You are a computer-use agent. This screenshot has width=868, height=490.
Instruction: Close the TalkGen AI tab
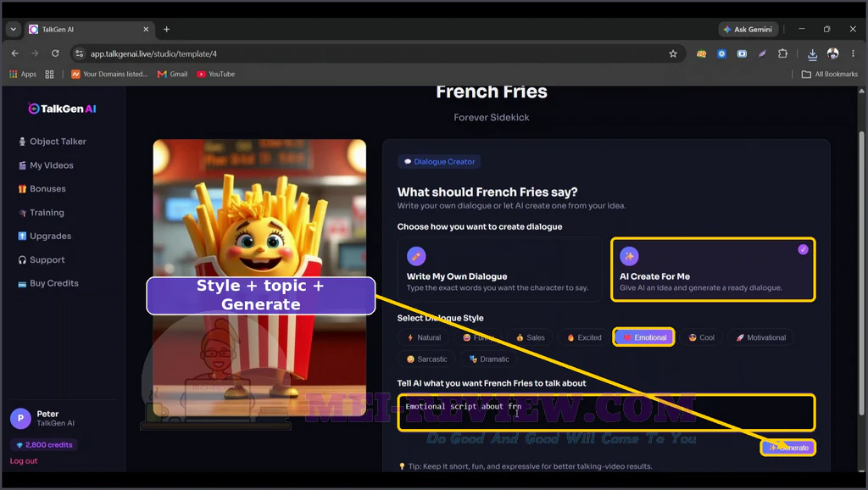pos(146,30)
